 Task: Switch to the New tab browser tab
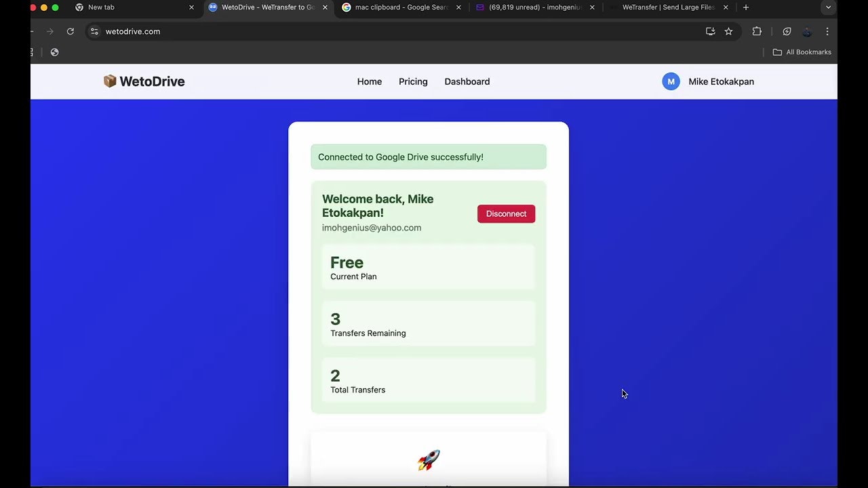click(134, 7)
